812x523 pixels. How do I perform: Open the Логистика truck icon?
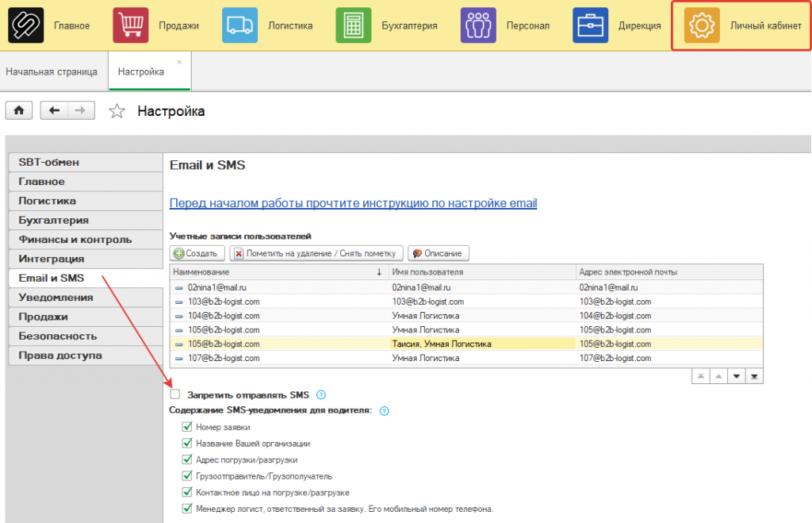point(239,25)
